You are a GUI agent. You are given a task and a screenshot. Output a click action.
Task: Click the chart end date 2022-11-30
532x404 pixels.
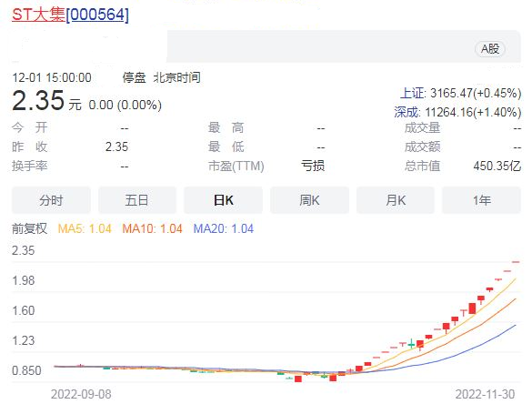point(485,395)
